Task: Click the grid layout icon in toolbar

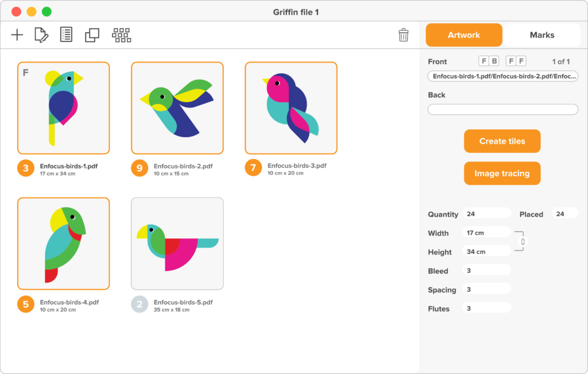Action: pyautogui.click(x=122, y=35)
